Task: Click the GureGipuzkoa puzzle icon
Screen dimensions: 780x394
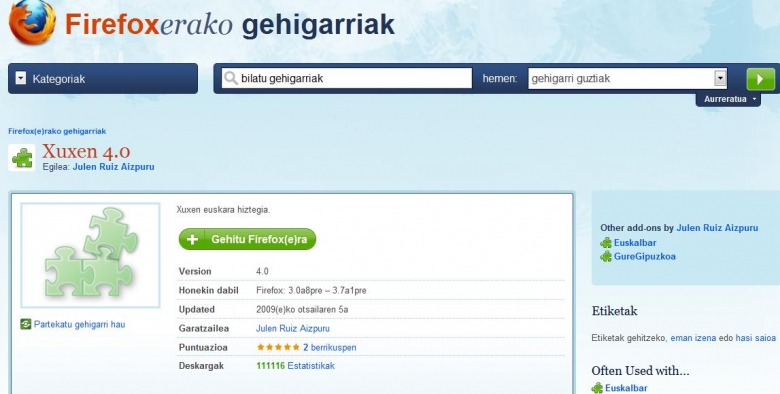Action: pyautogui.click(x=606, y=257)
